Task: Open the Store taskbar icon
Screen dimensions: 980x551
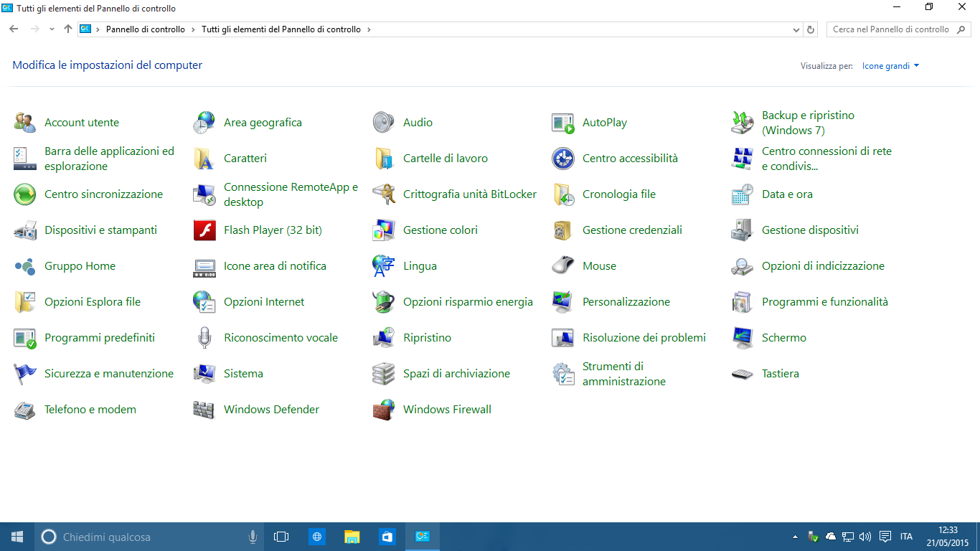Action: pyautogui.click(x=387, y=537)
